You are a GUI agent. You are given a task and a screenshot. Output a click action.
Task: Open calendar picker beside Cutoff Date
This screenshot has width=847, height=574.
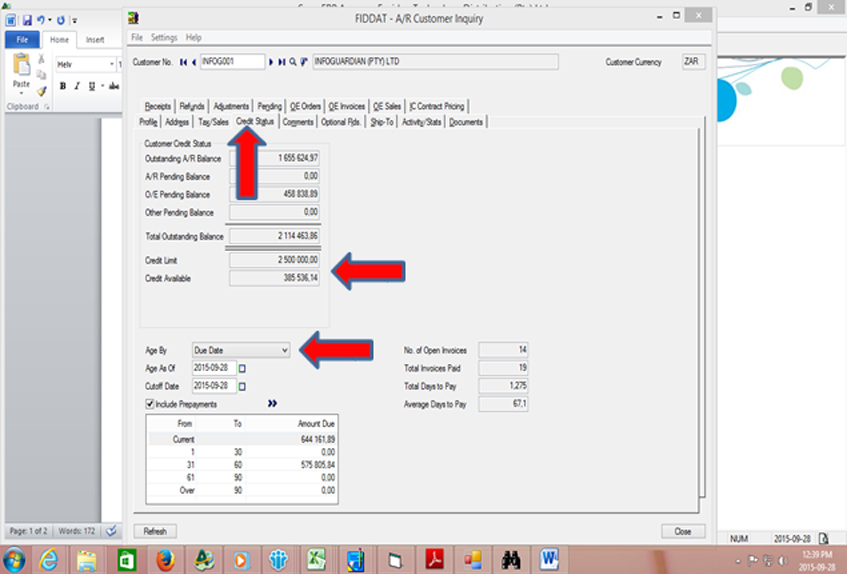(x=242, y=386)
